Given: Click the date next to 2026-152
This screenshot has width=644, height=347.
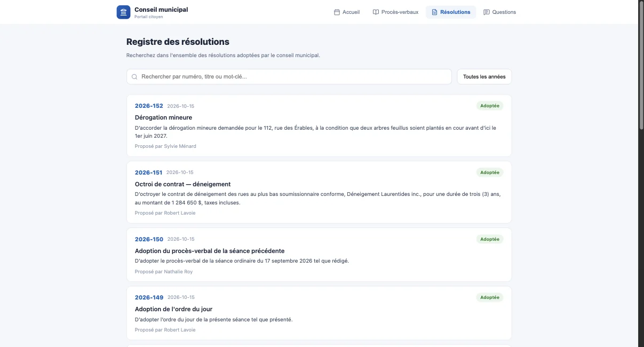Looking at the screenshot, I should coord(181,106).
